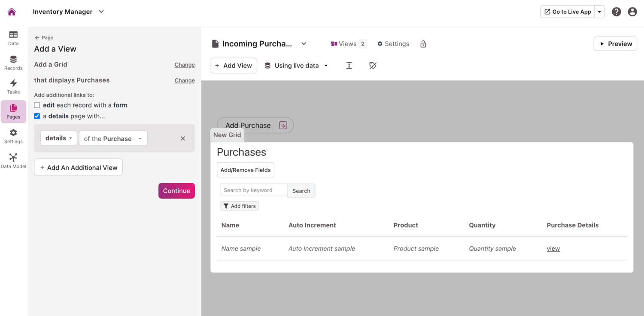Screen dimensions: 644x316
Task: Click the Search by keyword input field
Action: [253, 190]
